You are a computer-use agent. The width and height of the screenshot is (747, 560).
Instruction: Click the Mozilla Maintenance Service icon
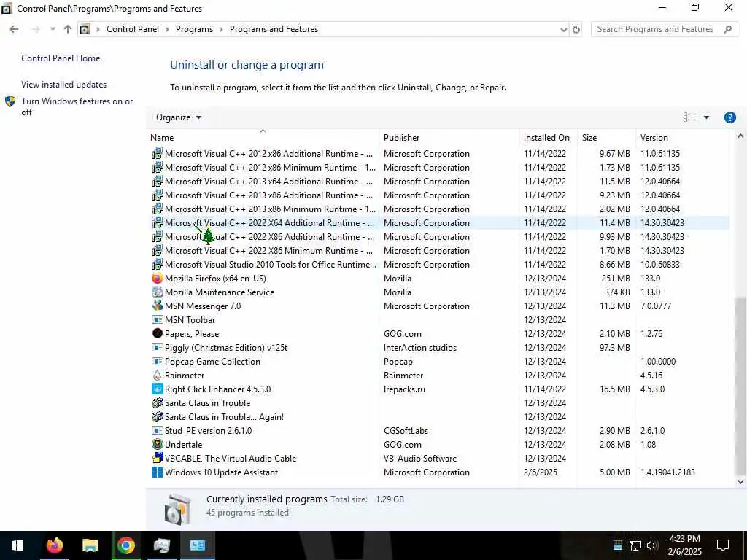point(157,292)
